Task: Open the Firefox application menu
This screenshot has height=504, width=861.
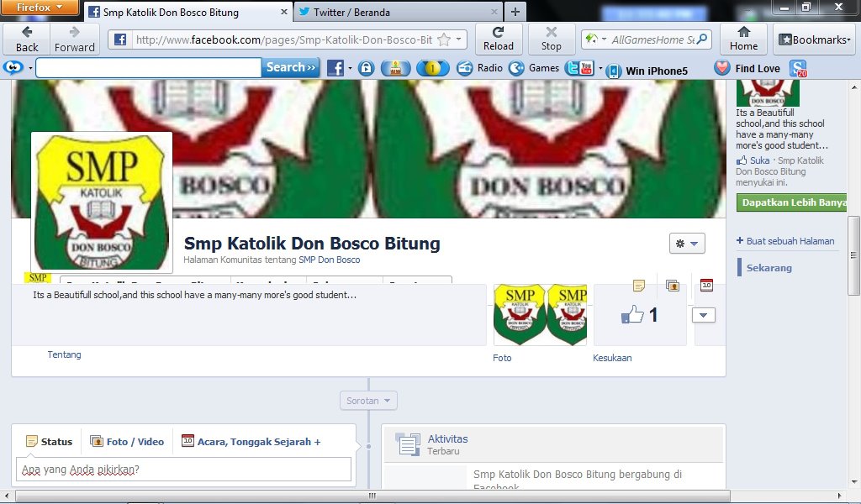Action: tap(39, 7)
